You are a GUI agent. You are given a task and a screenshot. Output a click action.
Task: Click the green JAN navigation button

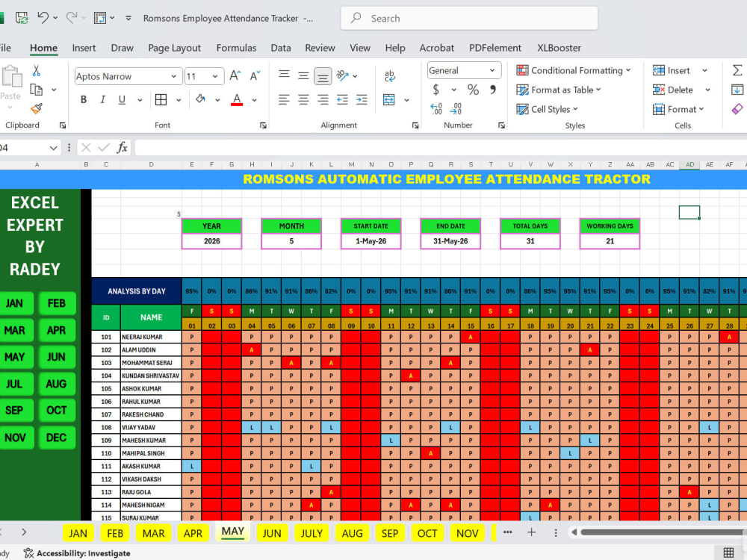14,303
